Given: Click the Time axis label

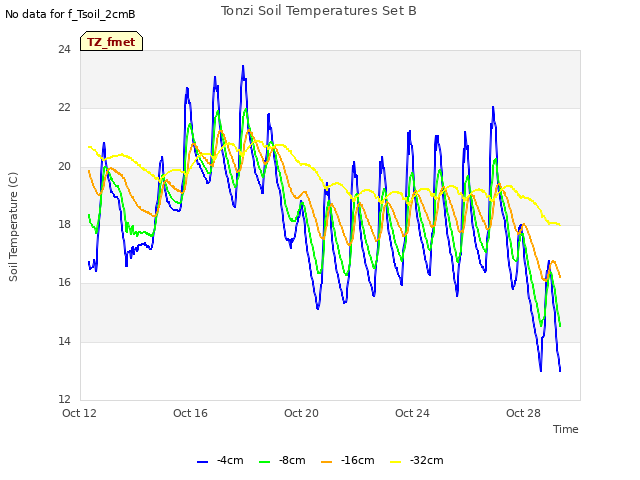Looking at the screenshot, I should pyautogui.click(x=566, y=429).
